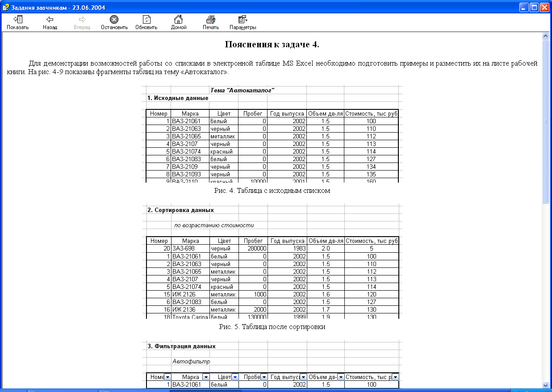
Task: Click the caption "Рис. 4. Таблица с исходным списком"
Action: tap(272, 191)
